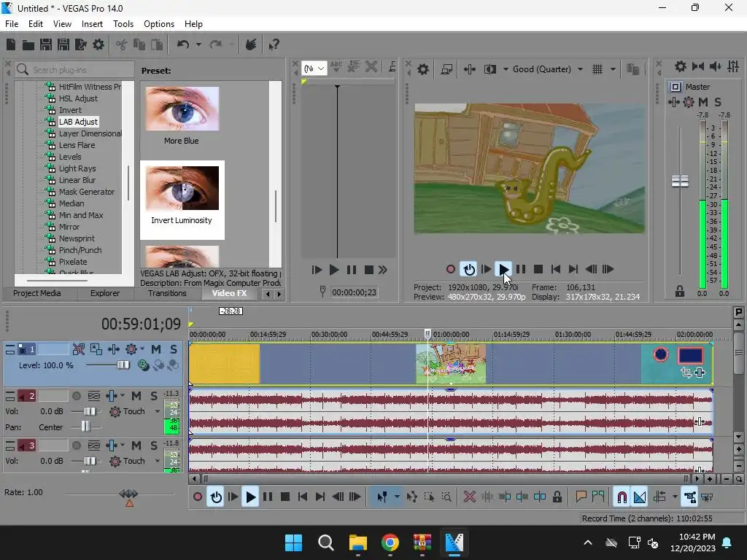Expand the Undo history dropdown arrow
747x560 pixels.
[198, 44]
